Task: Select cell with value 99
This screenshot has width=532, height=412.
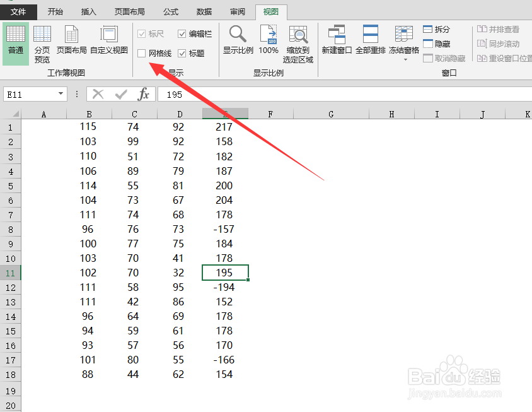Action: pos(134,141)
